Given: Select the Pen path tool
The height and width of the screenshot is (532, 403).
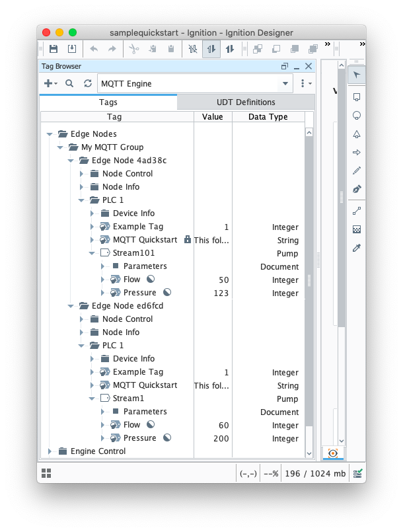Looking at the screenshot, I should pyautogui.click(x=357, y=189).
